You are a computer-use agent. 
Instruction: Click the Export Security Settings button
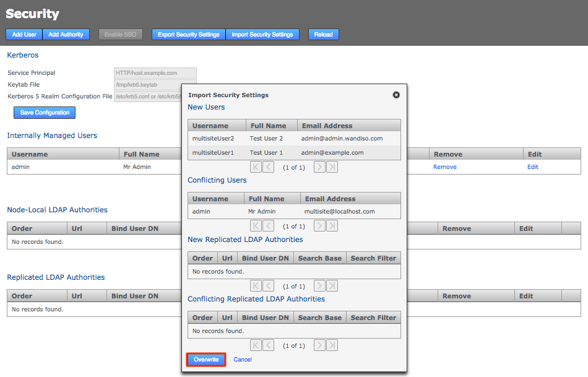188,34
